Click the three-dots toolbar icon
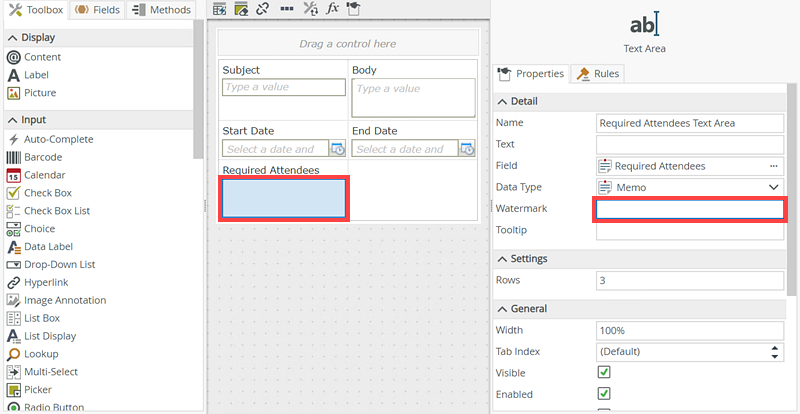The image size is (800, 414). click(x=286, y=9)
